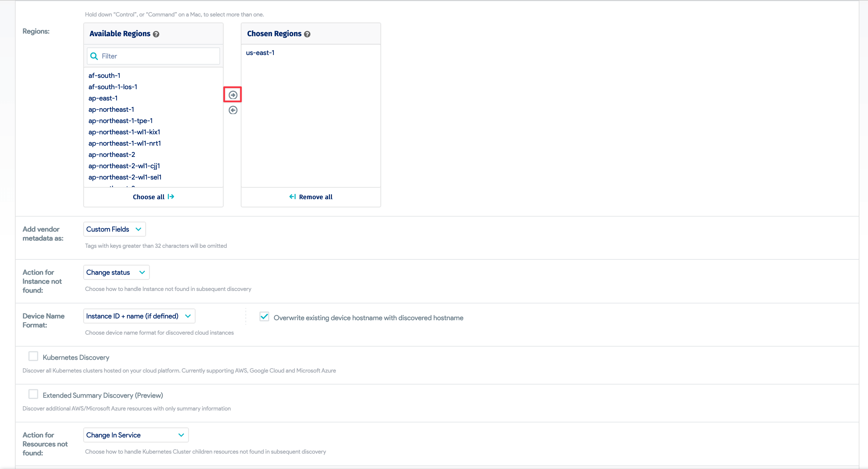868x469 pixels.
Task: Select us-east-1 in Chosen Regions
Action: [260, 53]
